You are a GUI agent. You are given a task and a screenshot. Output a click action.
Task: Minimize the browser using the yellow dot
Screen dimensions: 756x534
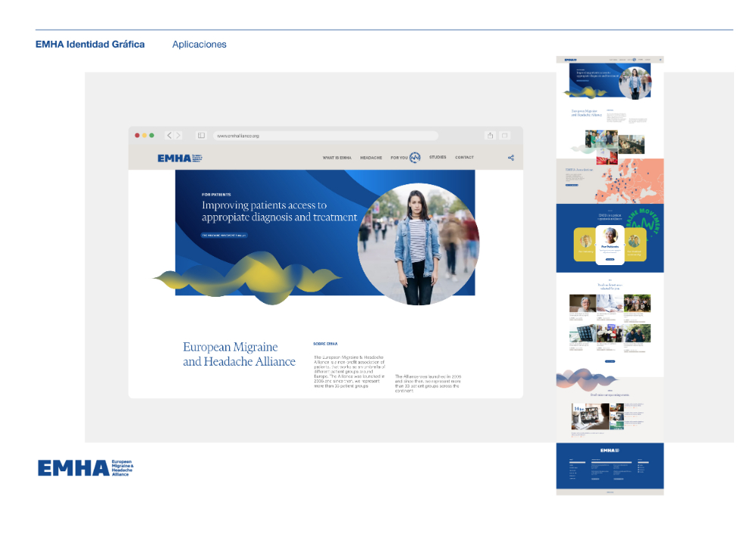tap(144, 135)
